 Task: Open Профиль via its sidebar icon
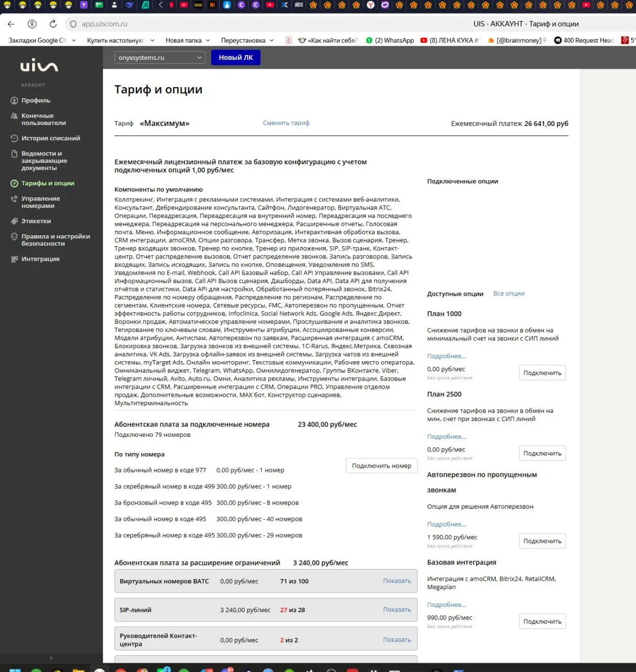coord(14,100)
